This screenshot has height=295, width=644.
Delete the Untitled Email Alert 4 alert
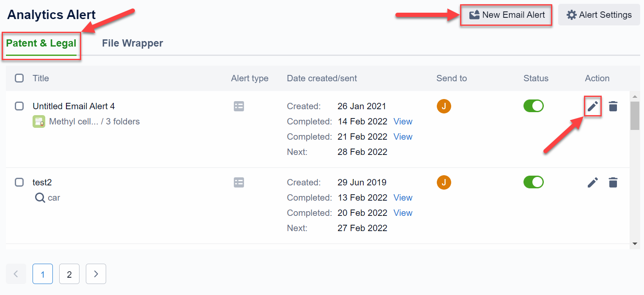pyautogui.click(x=613, y=107)
